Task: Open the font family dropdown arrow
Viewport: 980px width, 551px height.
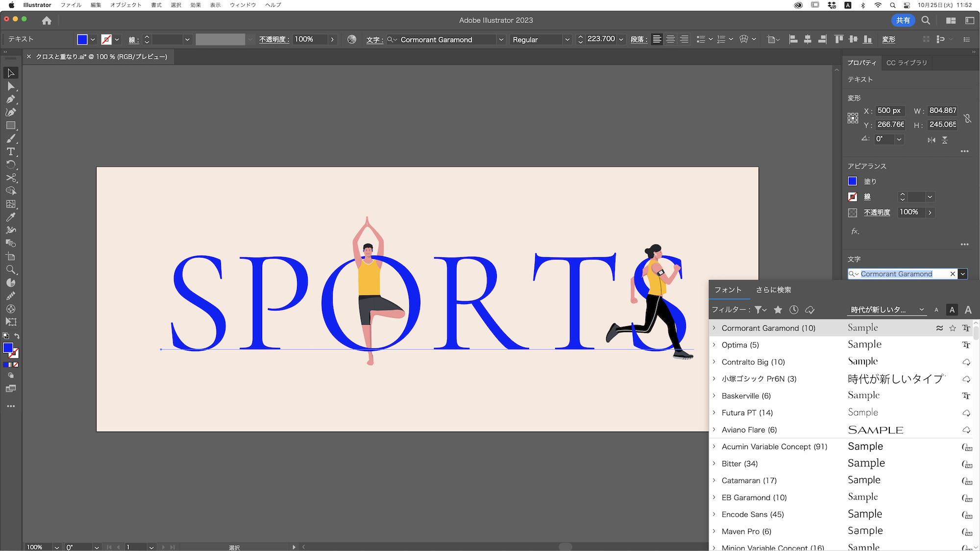Action: [501, 39]
